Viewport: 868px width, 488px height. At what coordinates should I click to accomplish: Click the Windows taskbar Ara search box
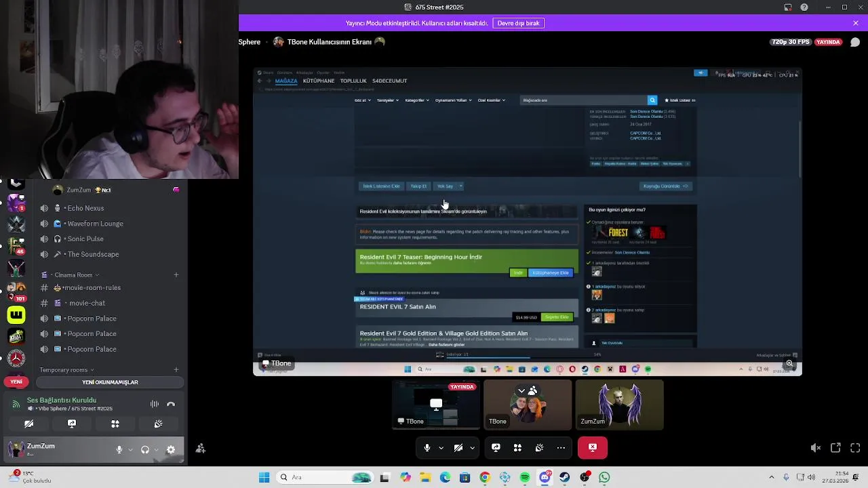(325, 477)
